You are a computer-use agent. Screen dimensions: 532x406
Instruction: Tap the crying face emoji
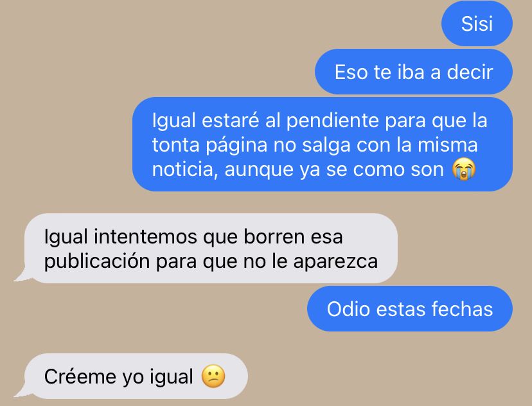(464, 169)
